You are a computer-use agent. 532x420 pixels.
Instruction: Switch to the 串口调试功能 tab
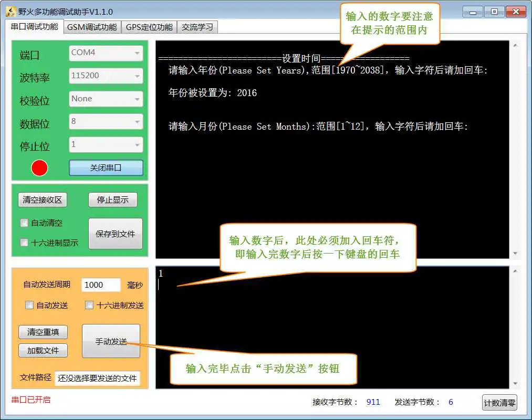[x=34, y=27]
